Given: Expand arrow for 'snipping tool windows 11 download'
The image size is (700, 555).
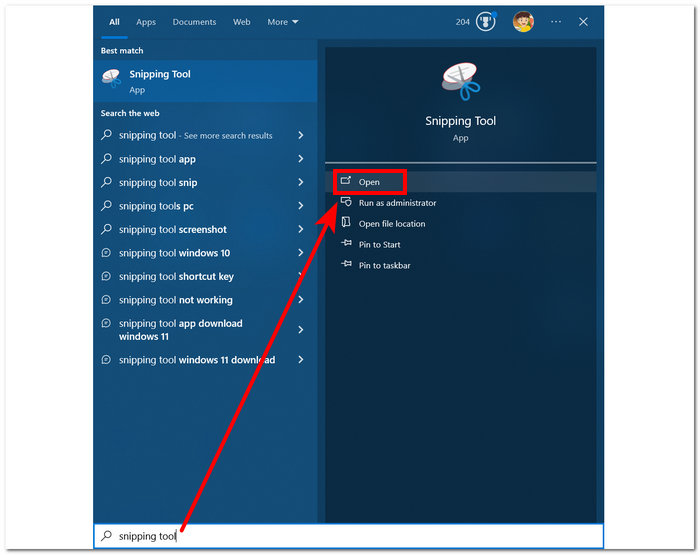Looking at the screenshot, I should tap(301, 359).
